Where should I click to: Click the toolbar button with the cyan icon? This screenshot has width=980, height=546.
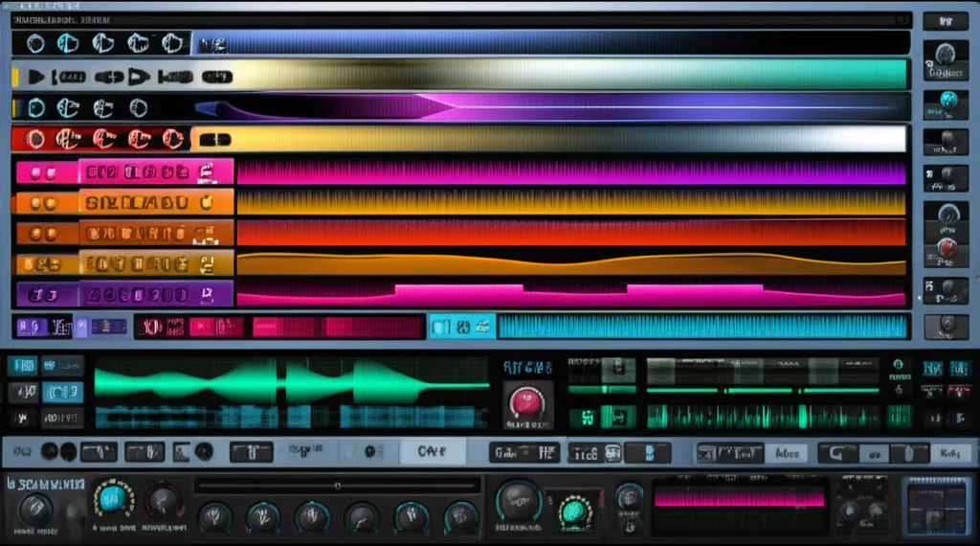click(x=649, y=453)
